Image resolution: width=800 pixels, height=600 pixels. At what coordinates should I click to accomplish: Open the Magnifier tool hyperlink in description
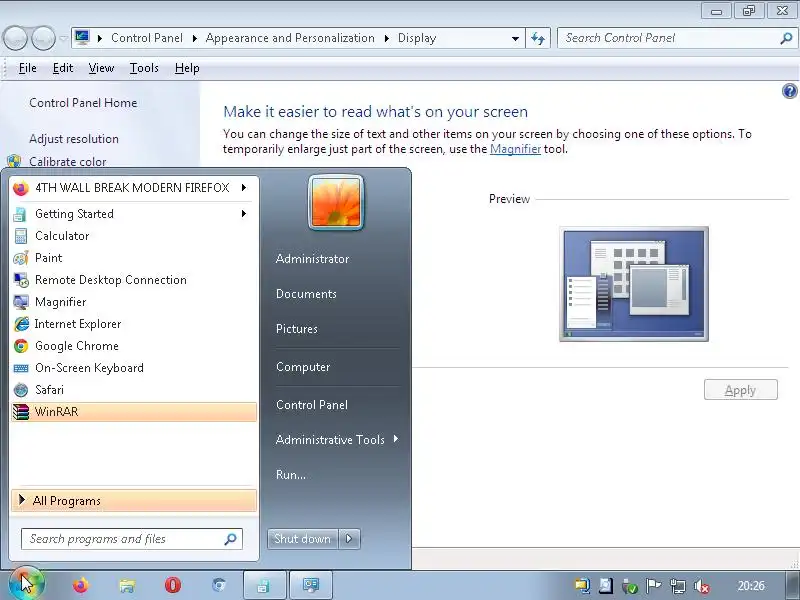[x=515, y=149]
